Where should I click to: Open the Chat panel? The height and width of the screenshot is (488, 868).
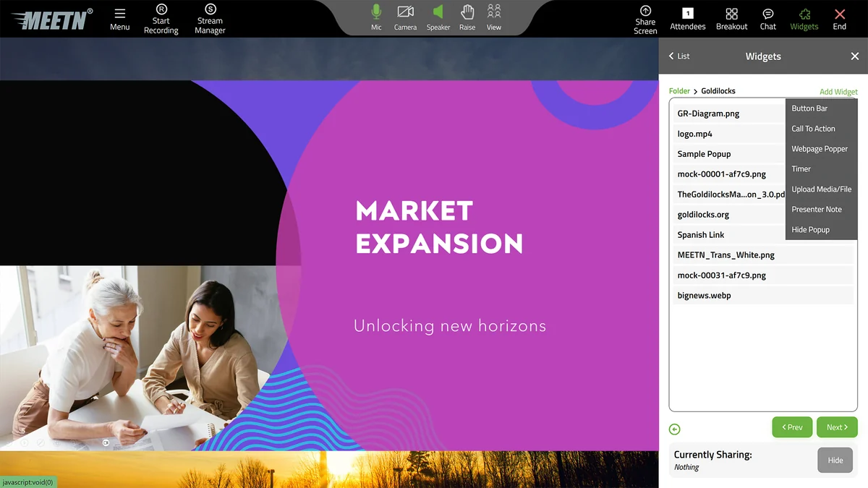[x=767, y=18]
